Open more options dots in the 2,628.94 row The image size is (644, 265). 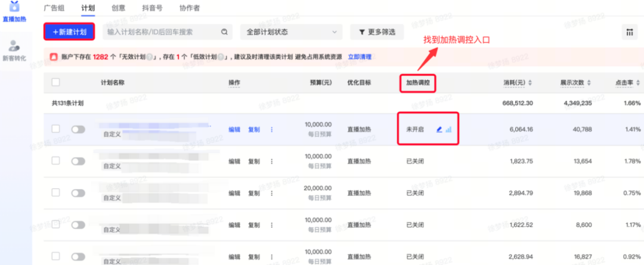point(271,257)
